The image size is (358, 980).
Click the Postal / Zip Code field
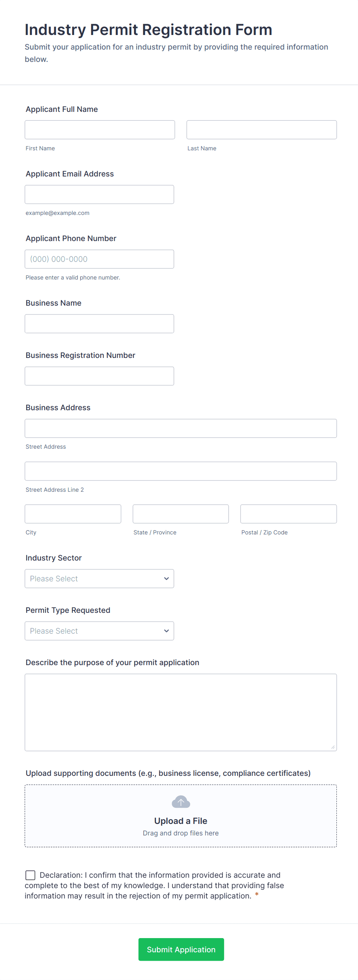(x=288, y=514)
